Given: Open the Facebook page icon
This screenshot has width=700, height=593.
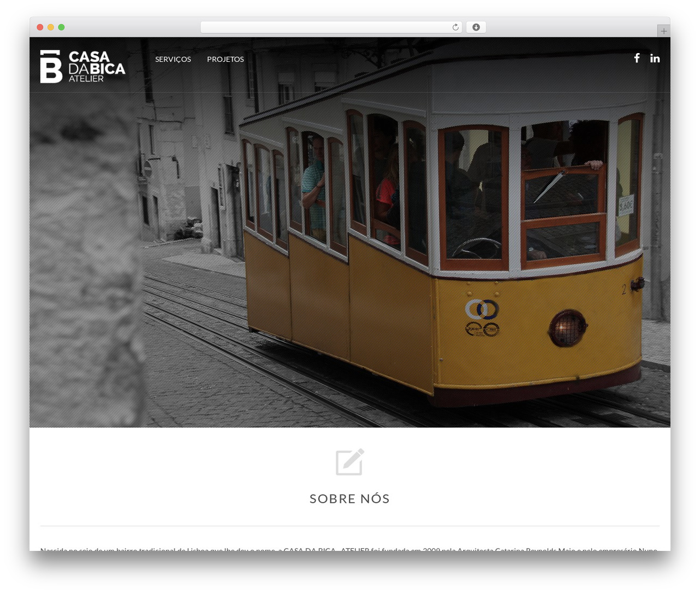Looking at the screenshot, I should (x=637, y=58).
